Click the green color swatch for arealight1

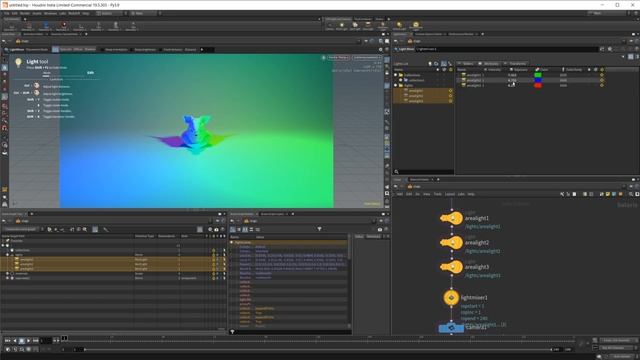(538, 75)
